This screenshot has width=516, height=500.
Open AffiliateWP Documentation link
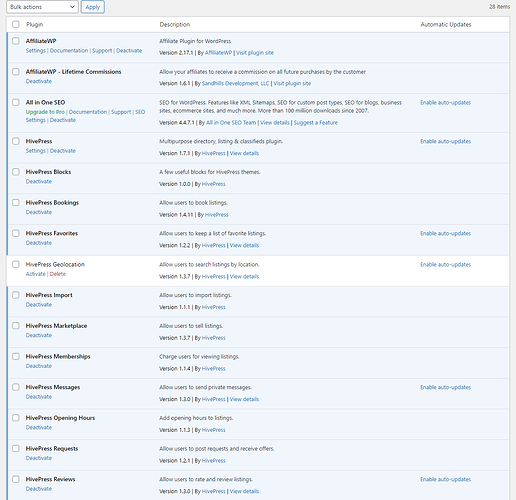click(x=69, y=51)
